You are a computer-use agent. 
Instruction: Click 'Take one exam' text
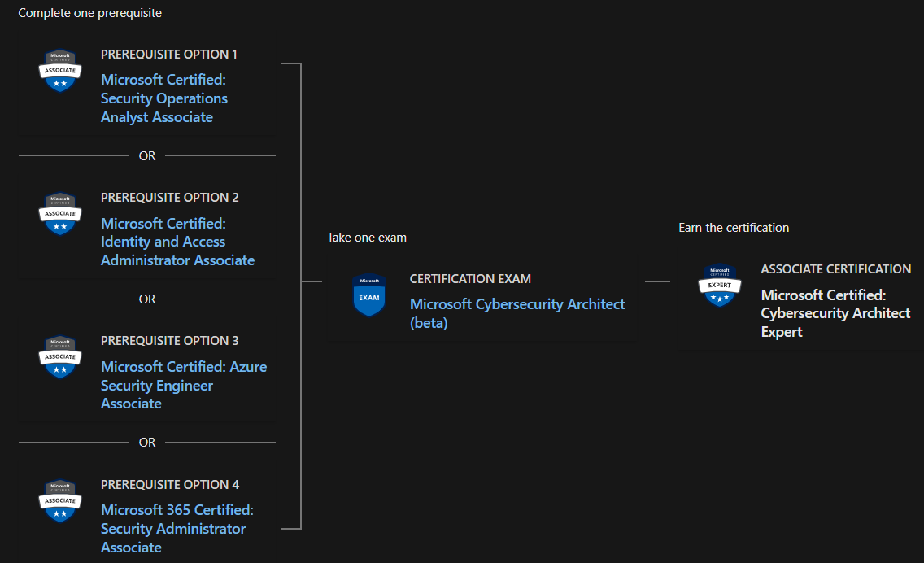point(367,238)
